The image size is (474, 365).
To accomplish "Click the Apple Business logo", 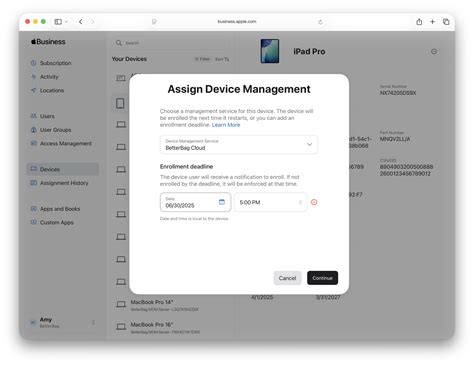I will point(48,42).
